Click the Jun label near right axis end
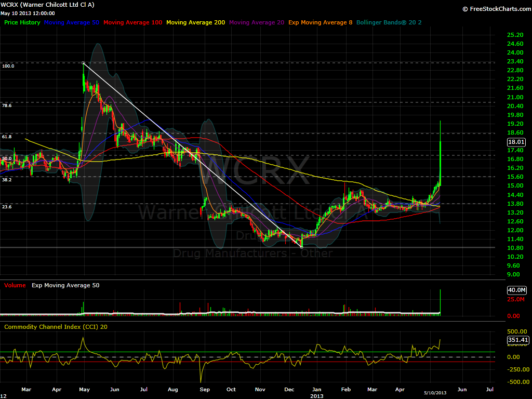532x399 pixels. pyautogui.click(x=462, y=390)
